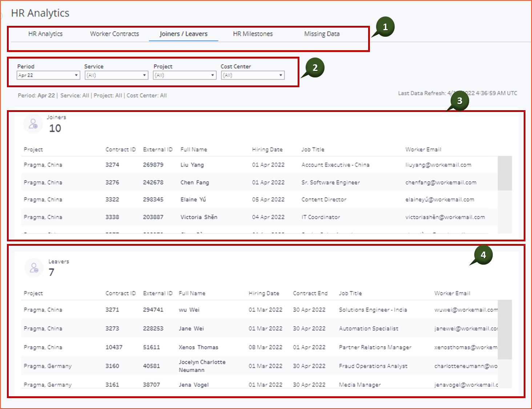The image size is (532, 409).
Task: Open the Period dropdown showing Apr 22
Action: point(47,75)
